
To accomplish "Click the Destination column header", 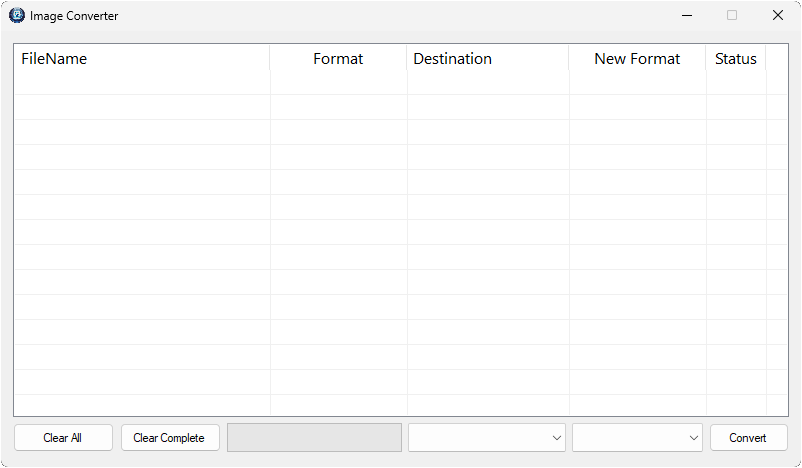I will tap(487, 58).
